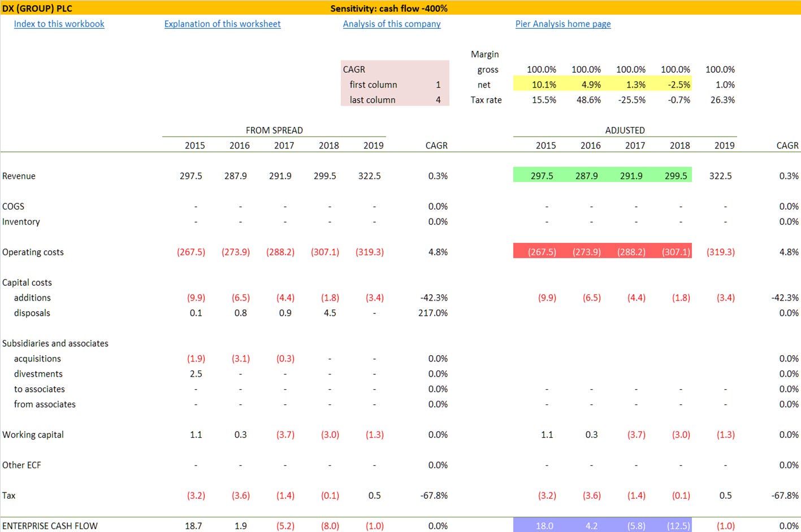Select the Operating costs CAGR 4.8% under FROM SPREAD

pos(438,252)
